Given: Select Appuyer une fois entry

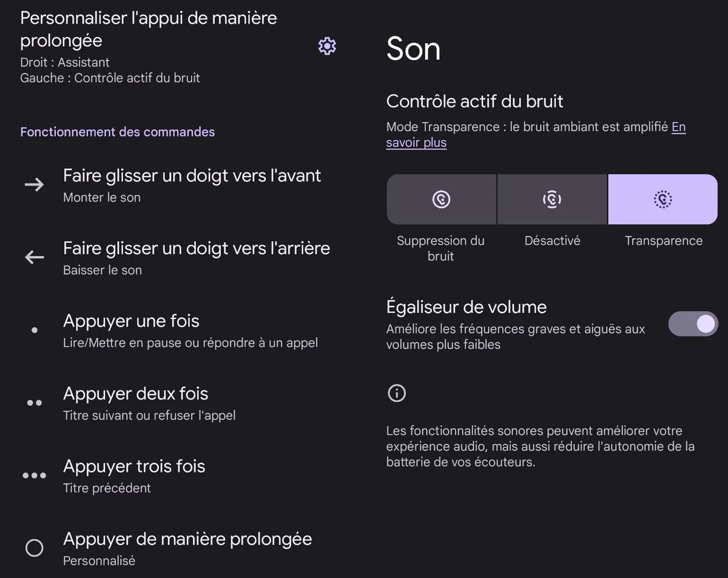Looking at the screenshot, I should pos(182,330).
